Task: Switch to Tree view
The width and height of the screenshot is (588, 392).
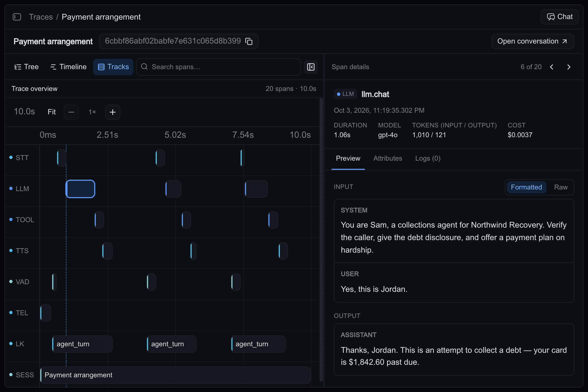Action: [26, 67]
